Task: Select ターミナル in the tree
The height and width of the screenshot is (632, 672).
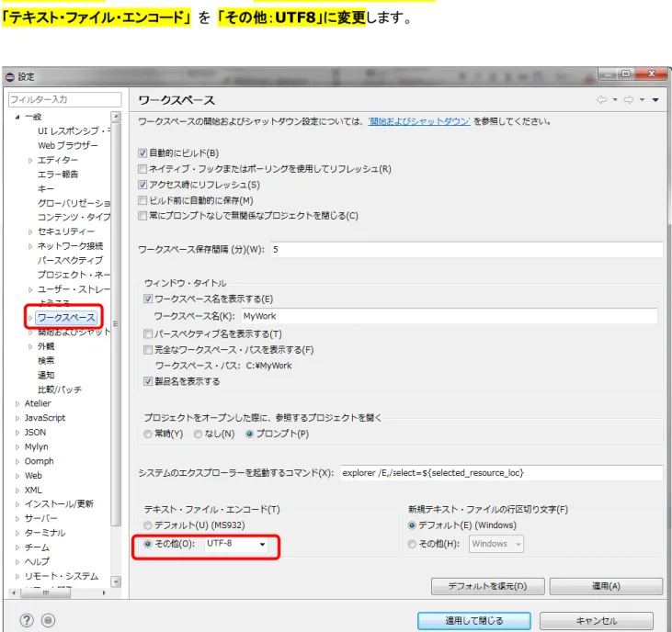Action: [x=45, y=533]
